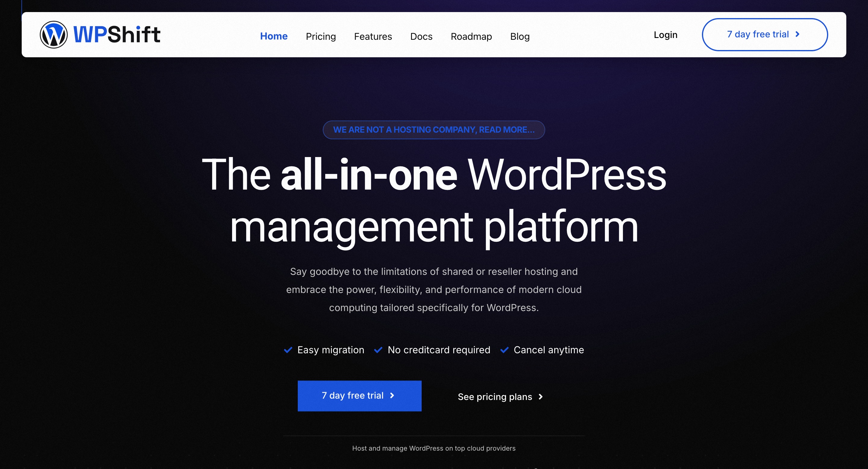The width and height of the screenshot is (868, 469).
Task: Open the 'We are not a hosting company' banner
Action: point(434,130)
